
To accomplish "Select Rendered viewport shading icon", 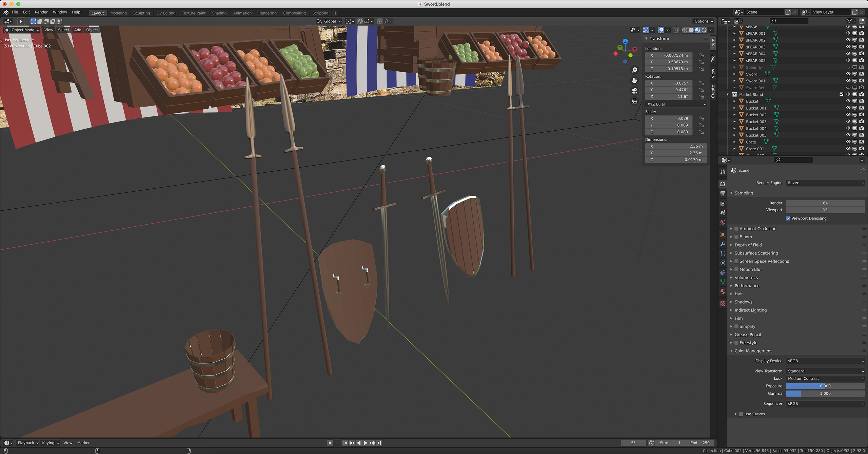I will point(704,30).
